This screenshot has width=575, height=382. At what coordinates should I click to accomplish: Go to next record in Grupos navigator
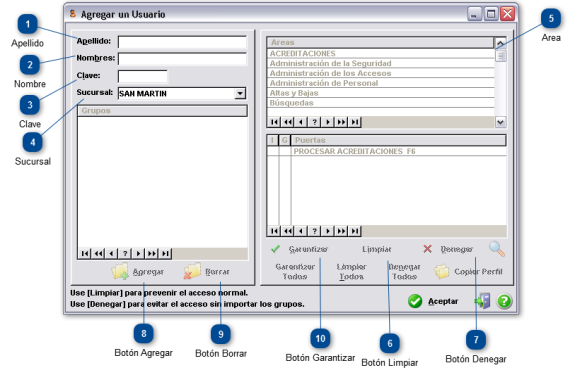[138, 253]
